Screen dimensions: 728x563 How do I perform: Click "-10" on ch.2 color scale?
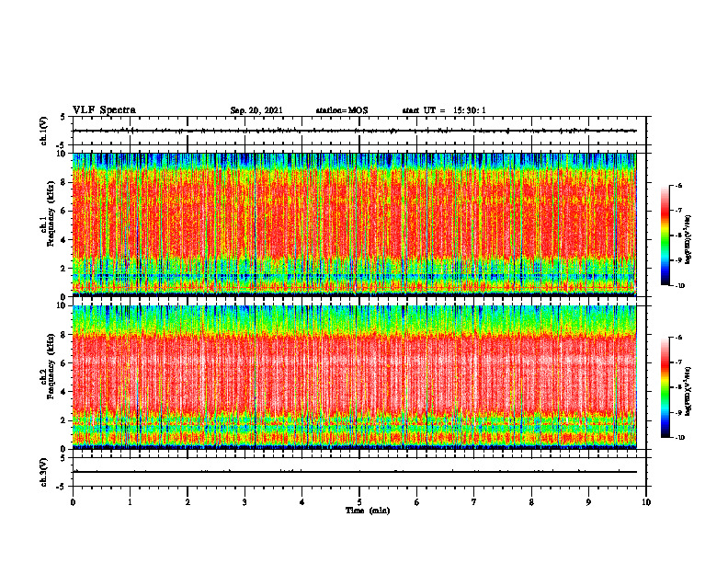tap(679, 438)
